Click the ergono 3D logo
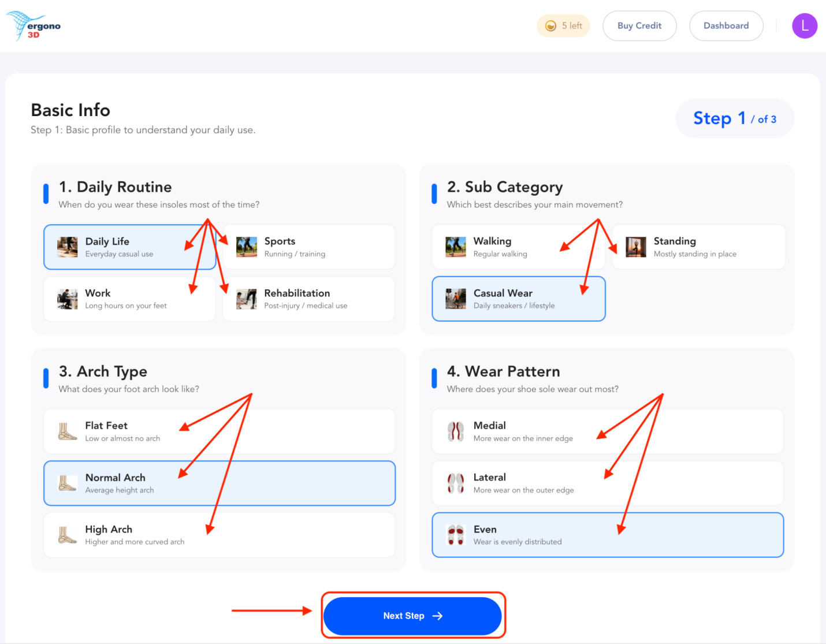Viewport: 826px width, 644px height. pos(34,26)
